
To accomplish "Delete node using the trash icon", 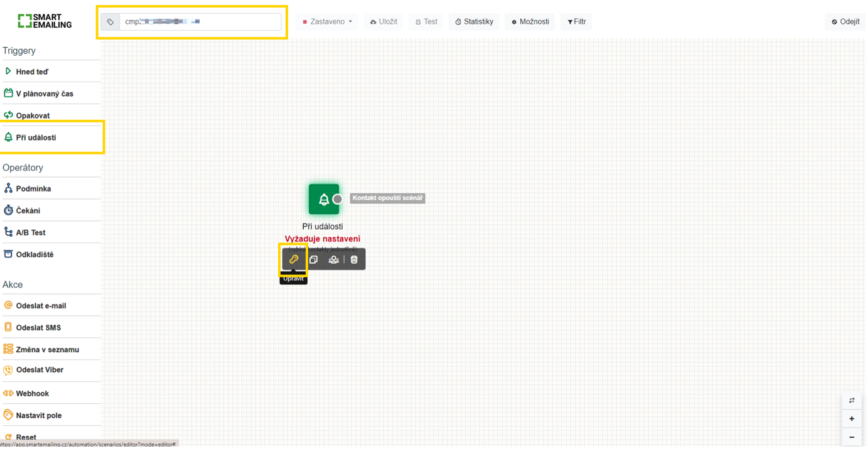I will coord(354,259).
